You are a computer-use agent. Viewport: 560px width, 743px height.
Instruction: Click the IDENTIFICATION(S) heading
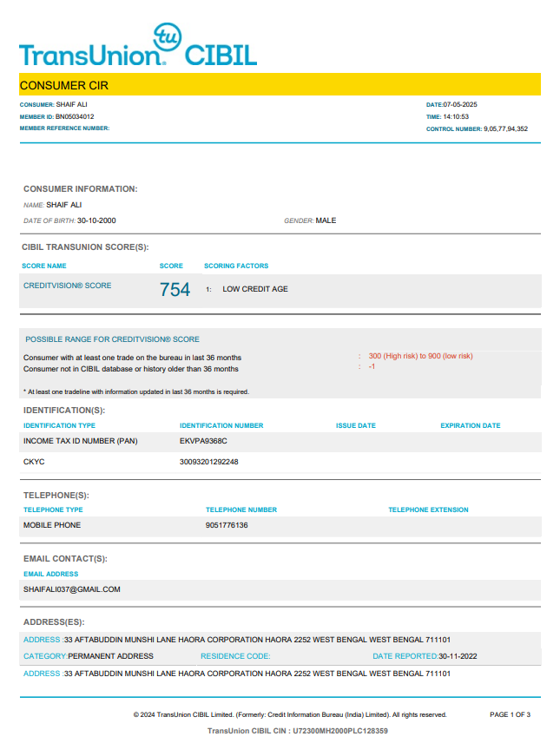pyautogui.click(x=64, y=411)
